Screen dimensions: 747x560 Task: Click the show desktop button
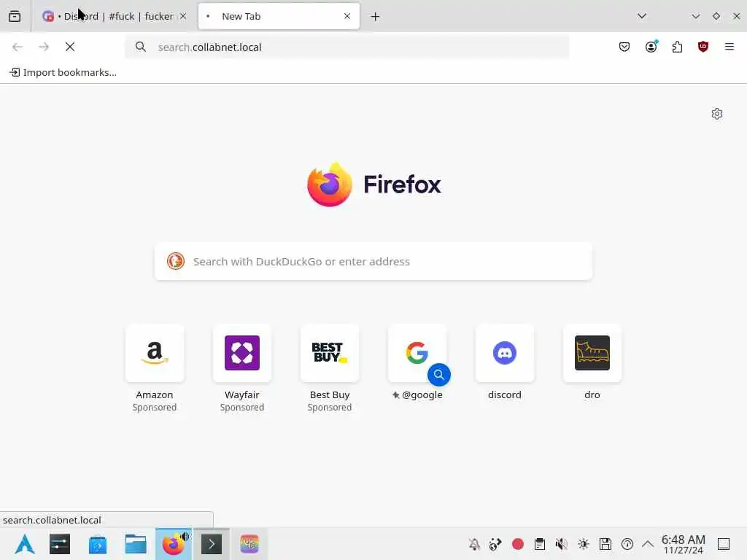click(724, 544)
